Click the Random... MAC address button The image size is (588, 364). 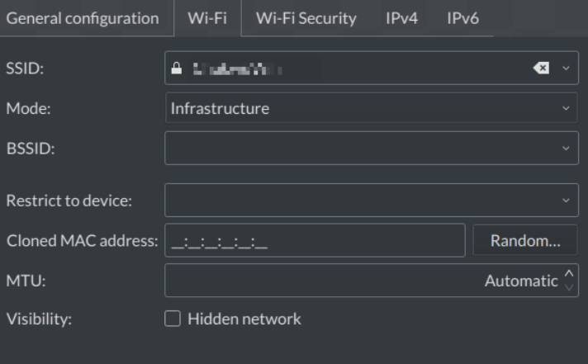(525, 241)
